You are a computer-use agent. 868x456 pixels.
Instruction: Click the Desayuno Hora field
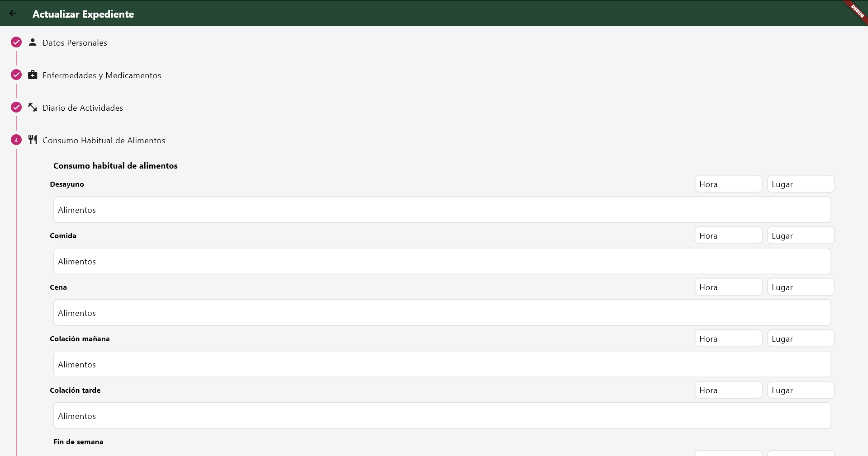[x=728, y=184]
